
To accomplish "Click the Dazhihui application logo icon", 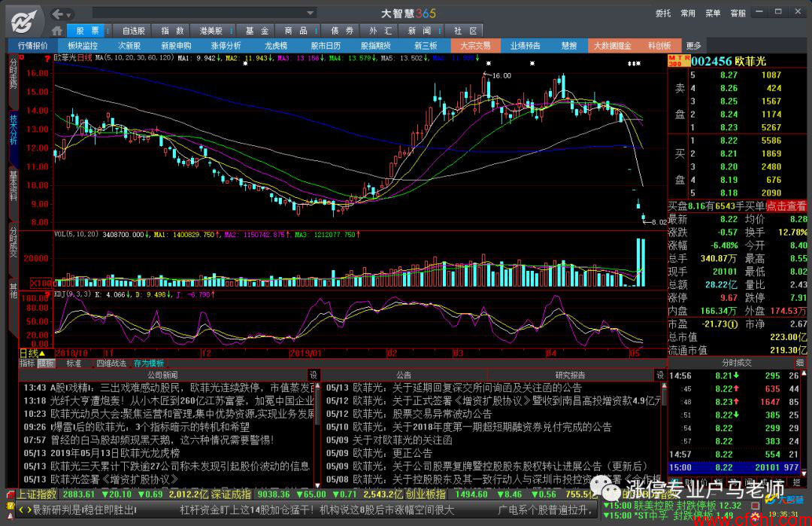I will (x=24, y=22).
